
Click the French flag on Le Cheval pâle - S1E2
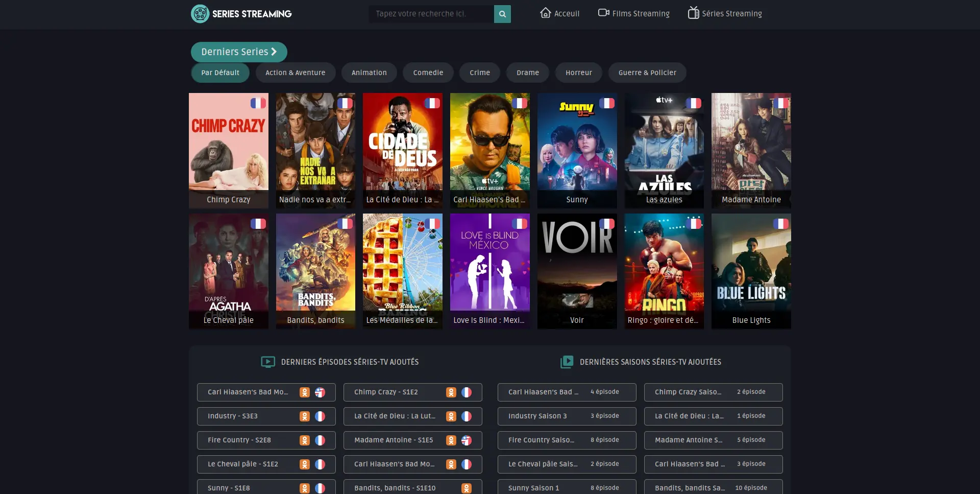[320, 464]
